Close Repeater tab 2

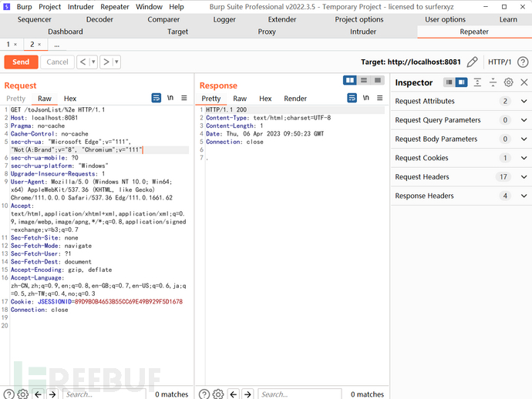tap(39, 45)
